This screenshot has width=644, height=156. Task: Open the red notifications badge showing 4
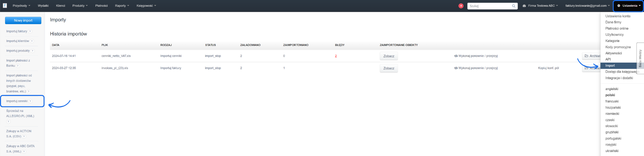461,6
